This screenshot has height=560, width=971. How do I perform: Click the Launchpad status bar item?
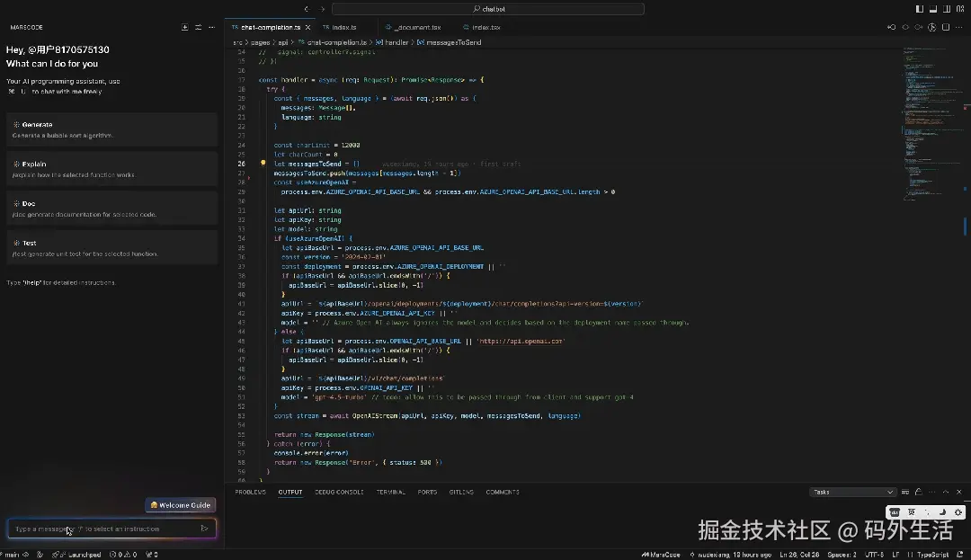click(x=76, y=555)
